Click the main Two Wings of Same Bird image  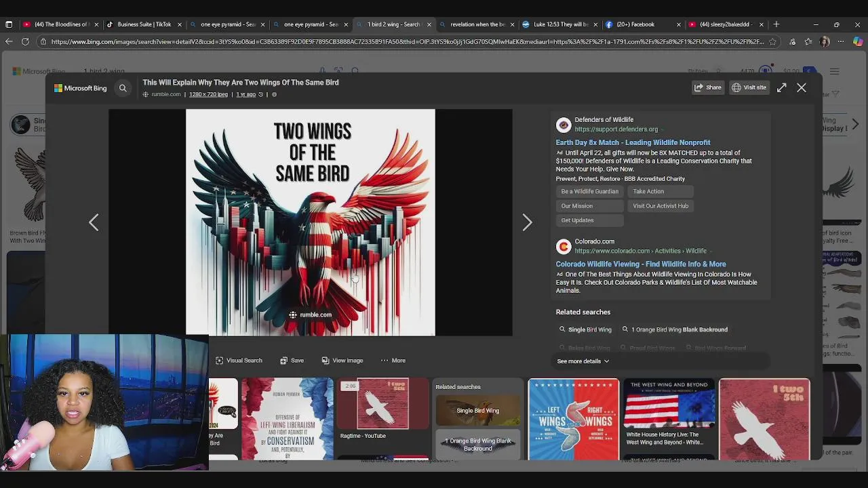pyautogui.click(x=311, y=222)
